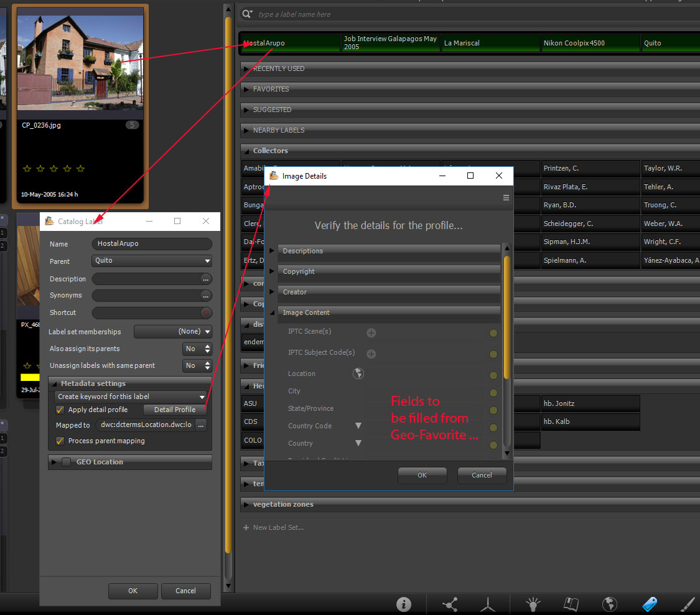This screenshot has width=700, height=615.
Task: Cancel the Image Details dialog
Action: tap(482, 475)
